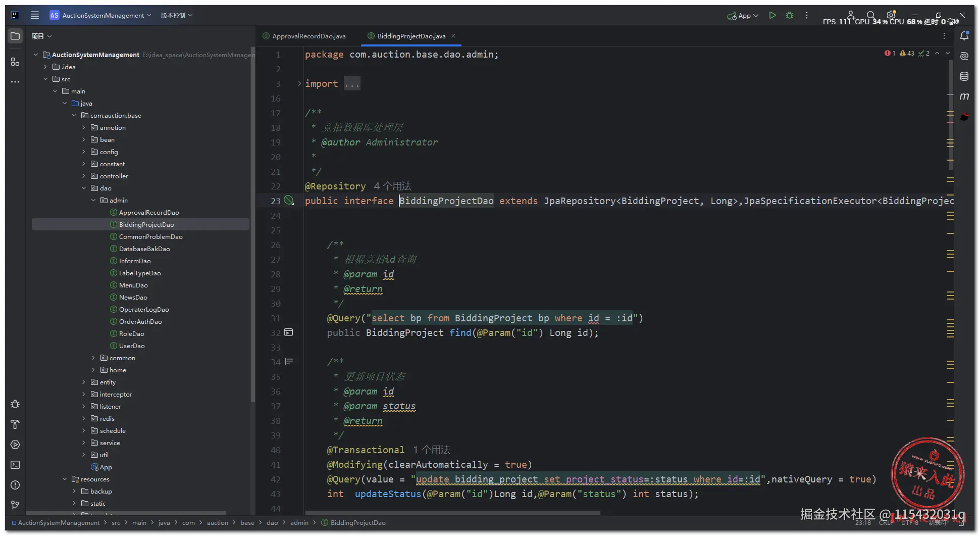
Task: Click the editor vertical scrollbar thumb
Action: [x=951, y=115]
